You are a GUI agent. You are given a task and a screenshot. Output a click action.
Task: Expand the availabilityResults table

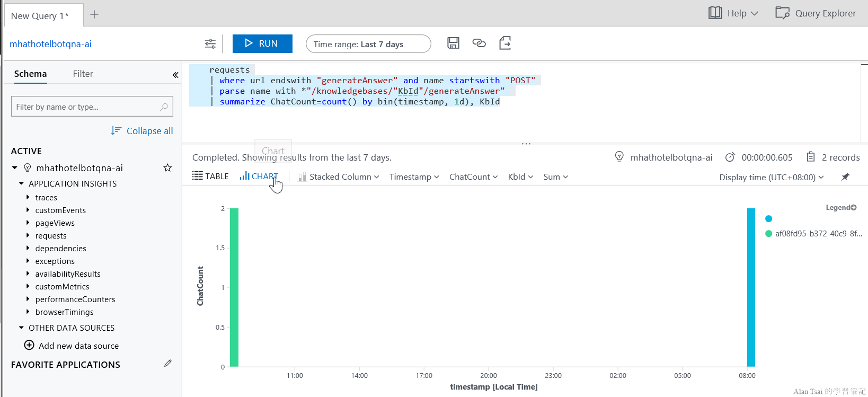coord(28,274)
